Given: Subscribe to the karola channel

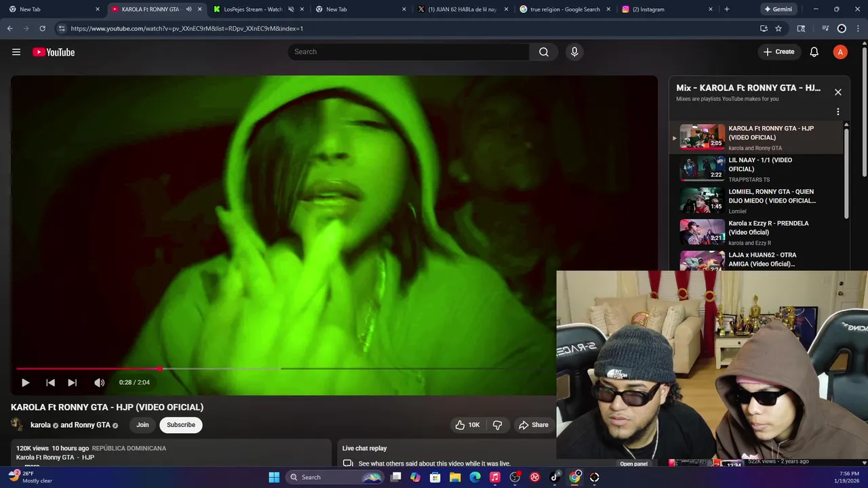Looking at the screenshot, I should pyautogui.click(x=181, y=425).
